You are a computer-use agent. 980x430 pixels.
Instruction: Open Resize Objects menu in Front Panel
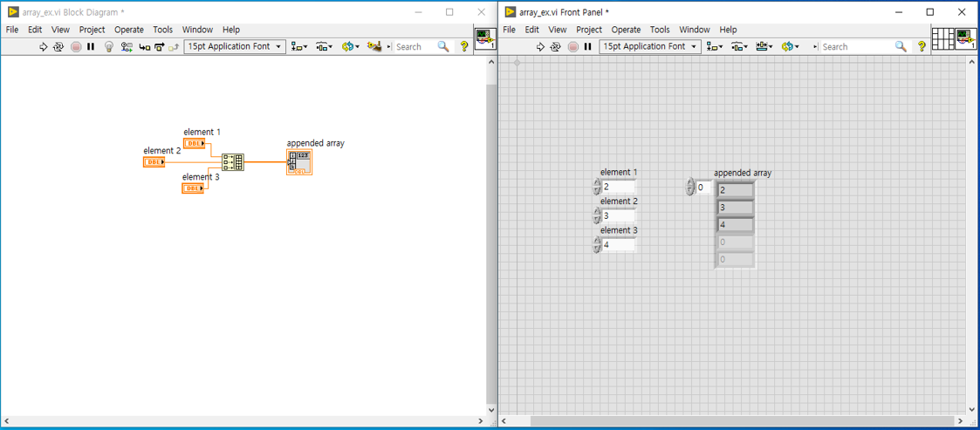coord(764,46)
